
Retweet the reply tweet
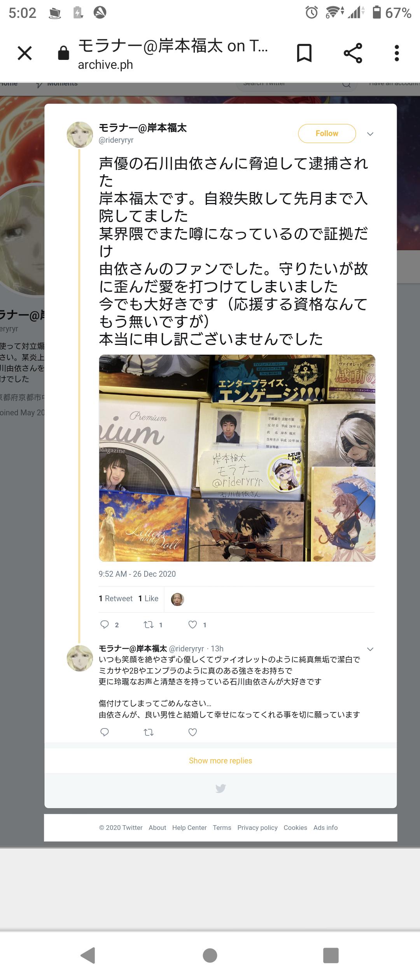149,732
